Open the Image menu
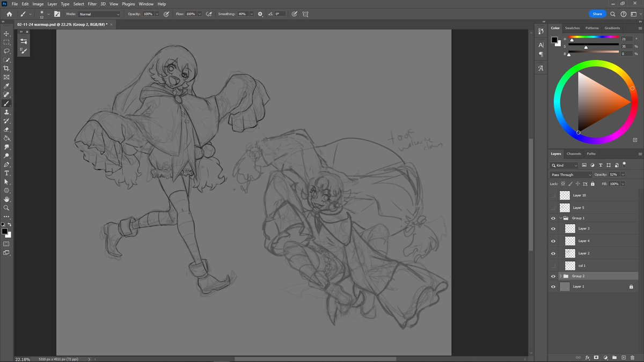644x362 pixels. 38,4
